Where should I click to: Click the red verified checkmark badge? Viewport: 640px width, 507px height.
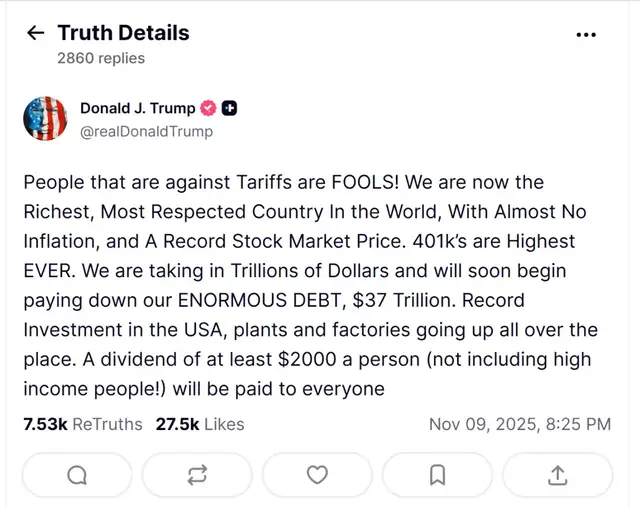210,109
